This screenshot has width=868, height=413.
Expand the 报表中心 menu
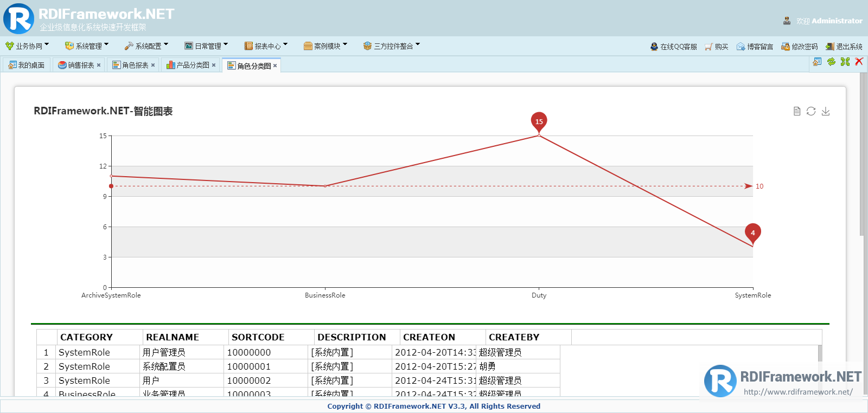tap(266, 46)
